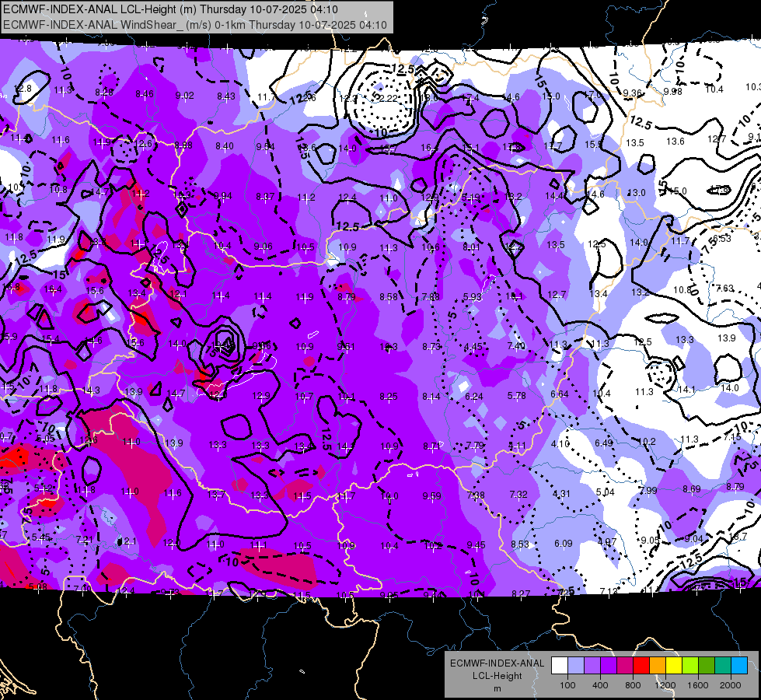Click the wind shear value 7.63

(724, 288)
